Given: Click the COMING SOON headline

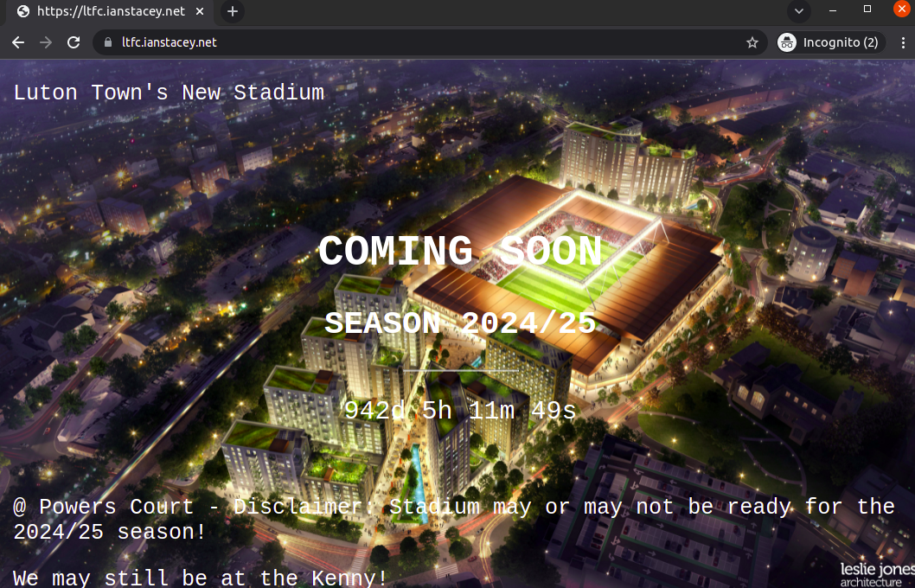Looking at the screenshot, I should (x=459, y=252).
